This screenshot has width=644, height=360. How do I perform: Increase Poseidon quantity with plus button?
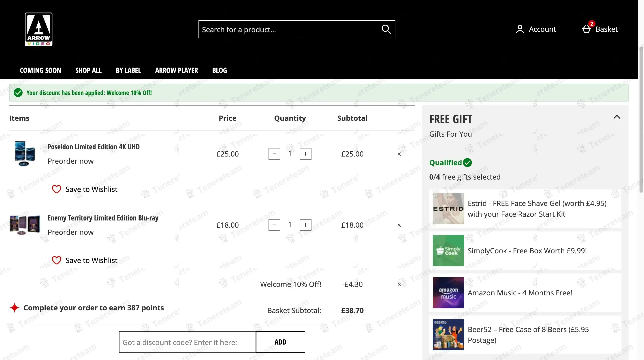coord(305,154)
